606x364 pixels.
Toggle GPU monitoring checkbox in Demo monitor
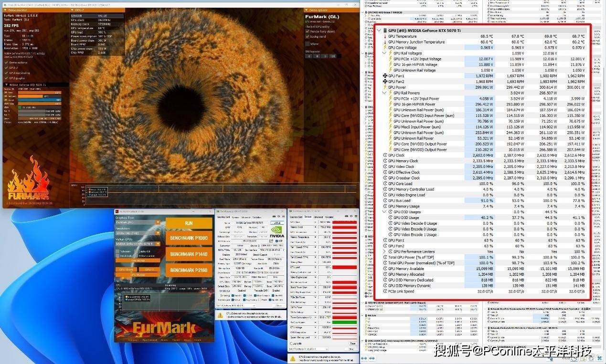tap(6, 73)
